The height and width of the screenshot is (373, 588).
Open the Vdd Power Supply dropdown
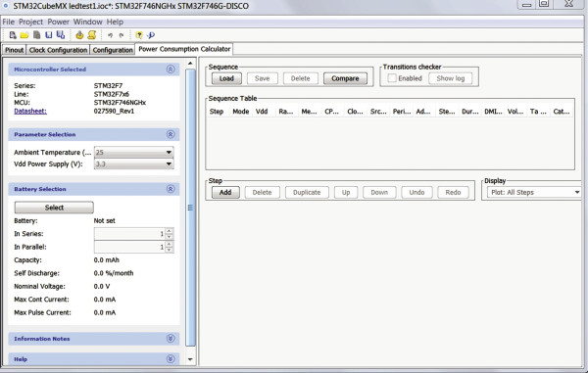(169, 163)
